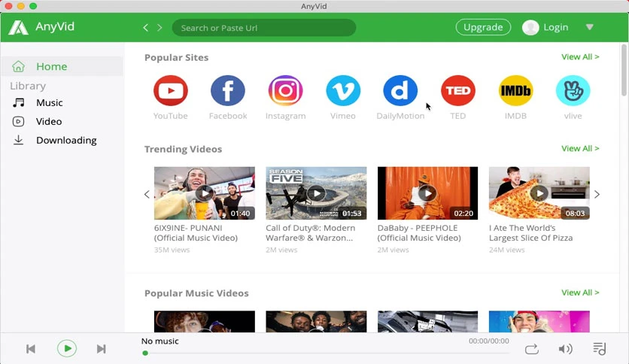Click the title 'I Ate The World's Largest Slice Of Pizza'

[x=530, y=233]
